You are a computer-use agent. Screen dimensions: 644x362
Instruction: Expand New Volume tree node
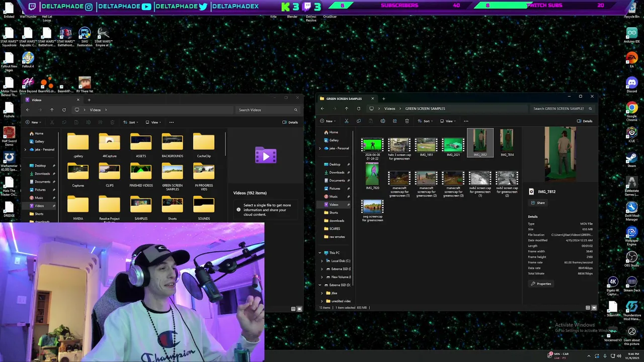point(322,277)
